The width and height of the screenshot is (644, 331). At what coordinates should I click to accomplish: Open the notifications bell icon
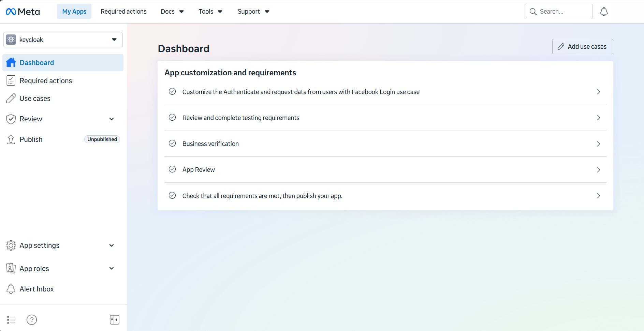604,12
